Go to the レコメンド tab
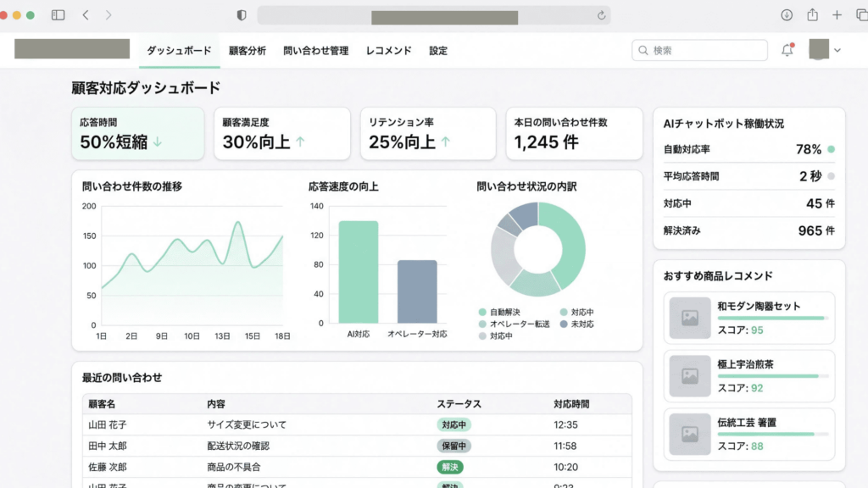 click(388, 50)
